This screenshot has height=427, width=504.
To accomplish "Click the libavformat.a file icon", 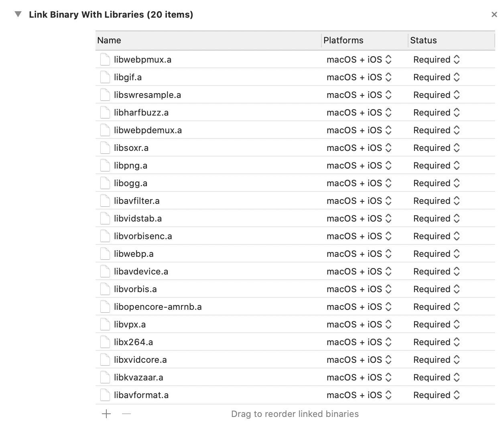I will pos(105,395).
